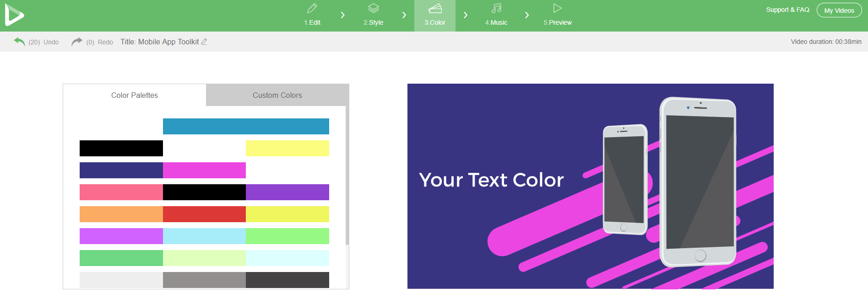Click the chevron between Music and Preview
The height and width of the screenshot is (304, 868).
click(527, 15)
